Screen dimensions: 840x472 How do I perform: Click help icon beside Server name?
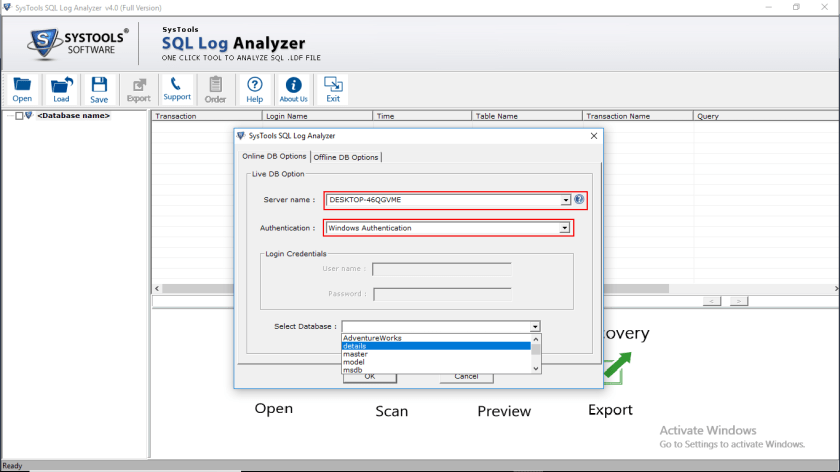coord(579,200)
